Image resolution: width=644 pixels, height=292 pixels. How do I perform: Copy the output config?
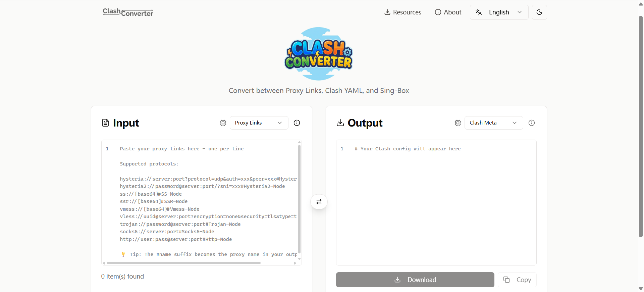517,280
